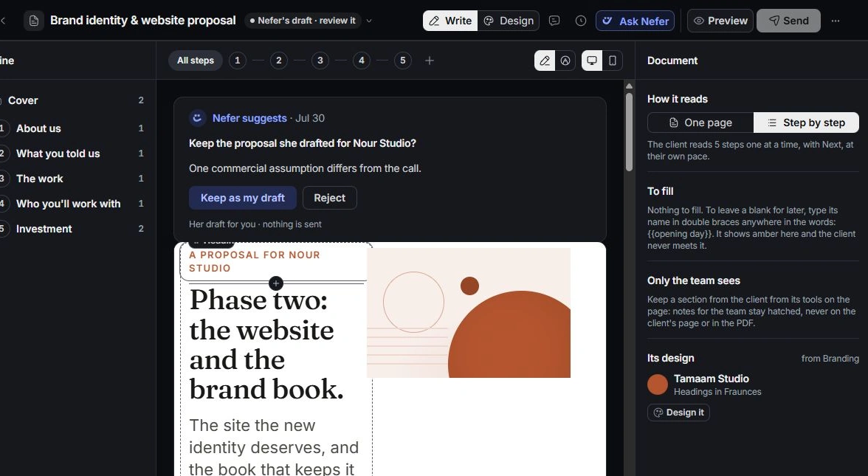The height and width of the screenshot is (476, 868).
Task: Click the document icon beside the proposal title
Action: tap(34, 21)
